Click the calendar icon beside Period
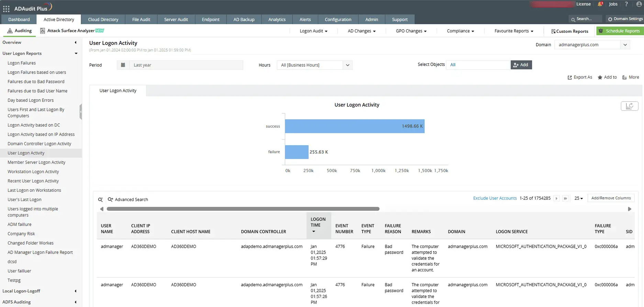The width and height of the screenshot is (644, 307). [123, 65]
